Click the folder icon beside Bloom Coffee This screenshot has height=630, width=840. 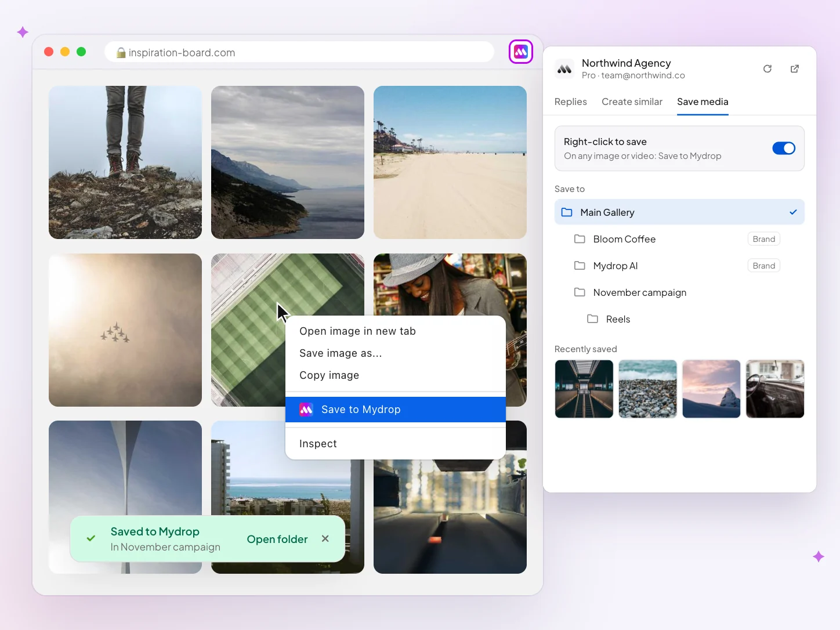click(580, 239)
